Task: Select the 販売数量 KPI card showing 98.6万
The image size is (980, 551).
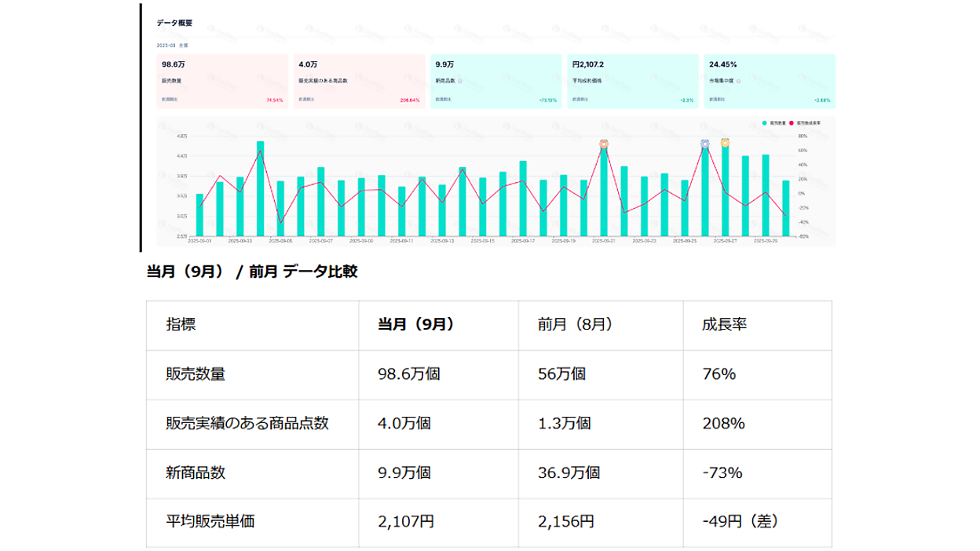Action: tap(220, 78)
